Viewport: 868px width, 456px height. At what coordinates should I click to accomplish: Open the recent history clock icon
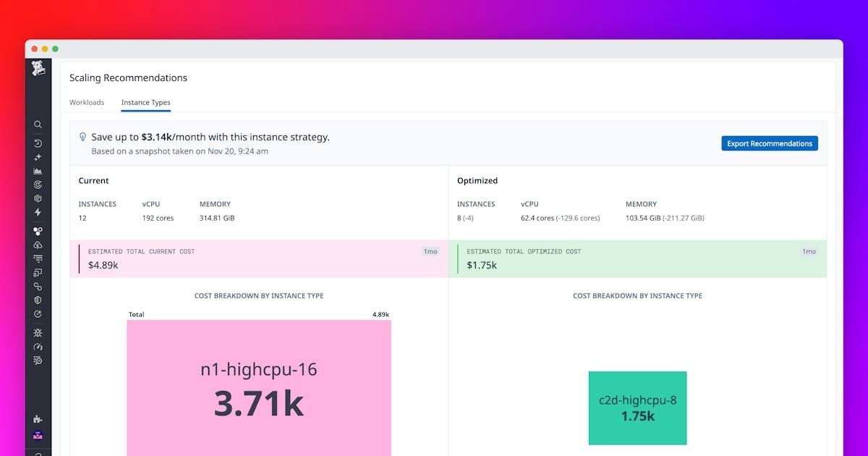38,143
